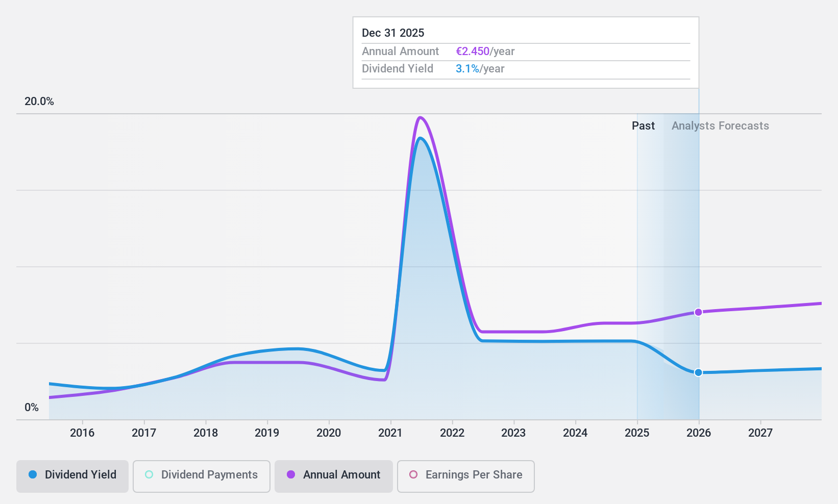
Task: Click the teal Dividend Payments legend circle
Action: 149,474
